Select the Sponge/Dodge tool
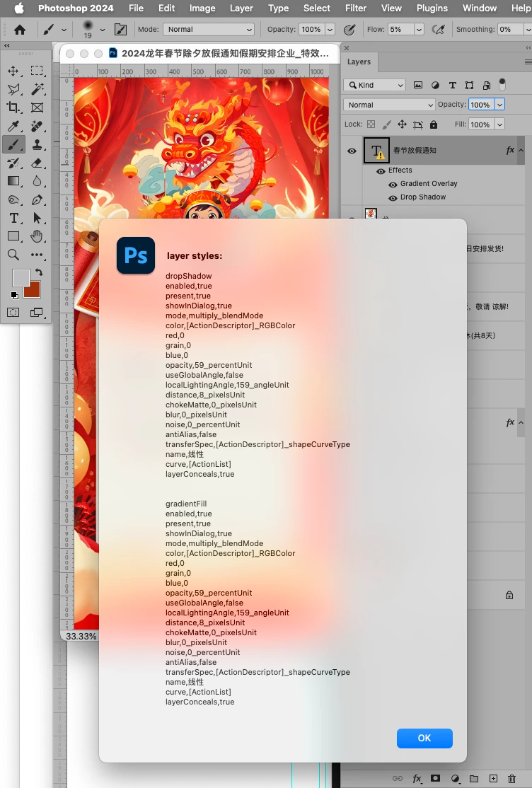The image size is (532, 788). tap(13, 200)
